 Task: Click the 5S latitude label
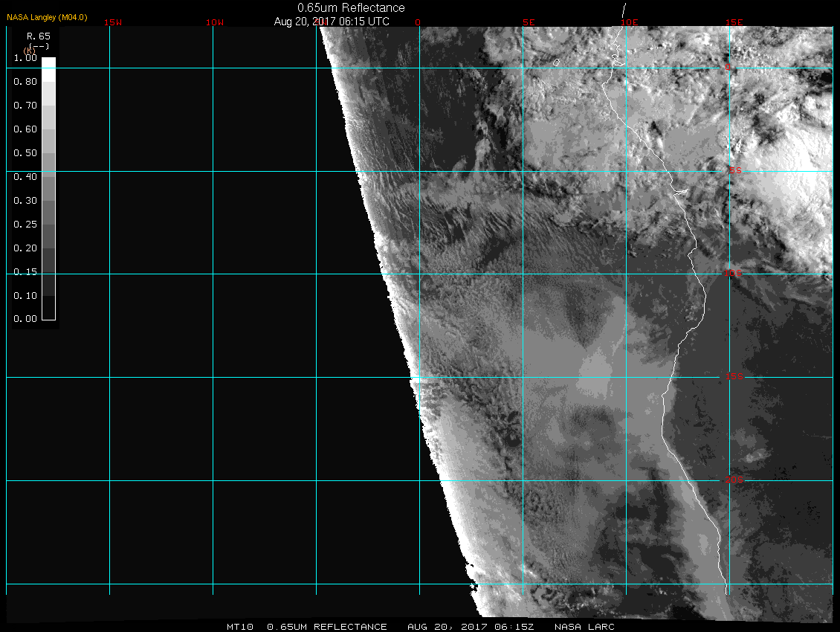[x=735, y=170]
